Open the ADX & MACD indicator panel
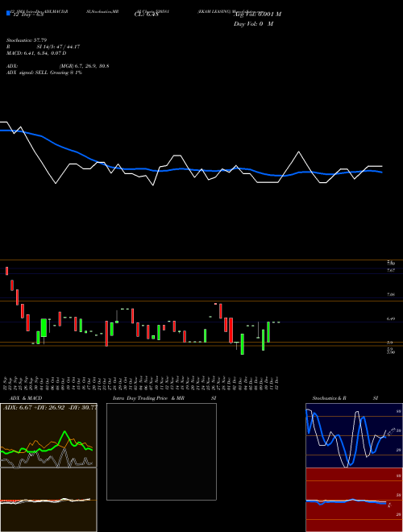The image size is (403, 532). tap(48, 468)
